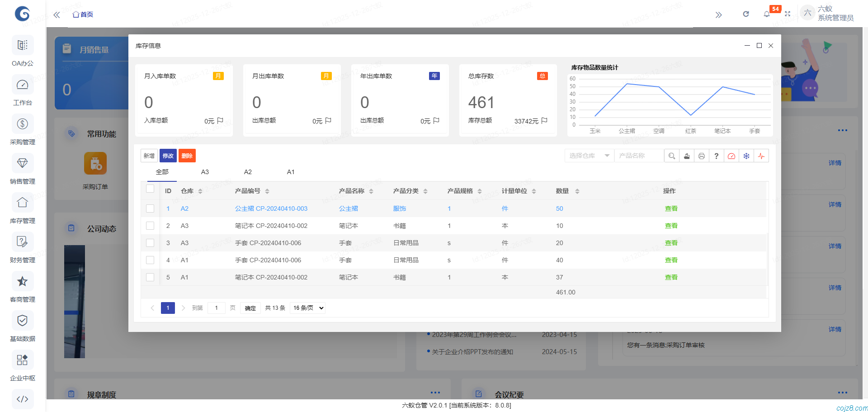This screenshot has width=868, height=412.
Task: Open the 财务管理 module
Action: [22, 242]
